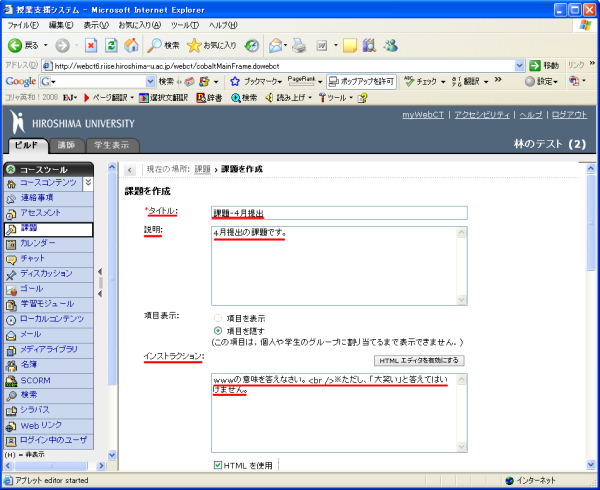The height and width of the screenshot is (490, 600).
Task: Click the sidebar horizontal scrollbar thumb
Action: click(x=51, y=466)
